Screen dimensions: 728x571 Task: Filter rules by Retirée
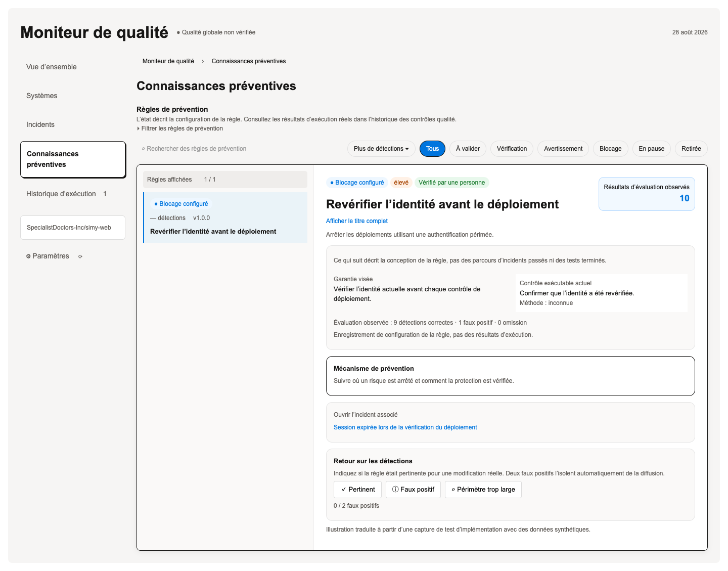691,149
